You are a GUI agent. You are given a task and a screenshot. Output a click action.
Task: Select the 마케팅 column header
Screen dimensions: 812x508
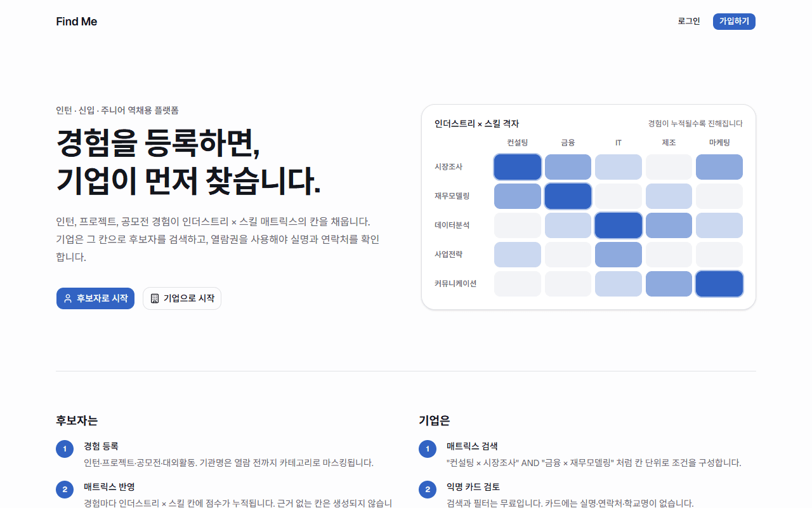pos(719,143)
